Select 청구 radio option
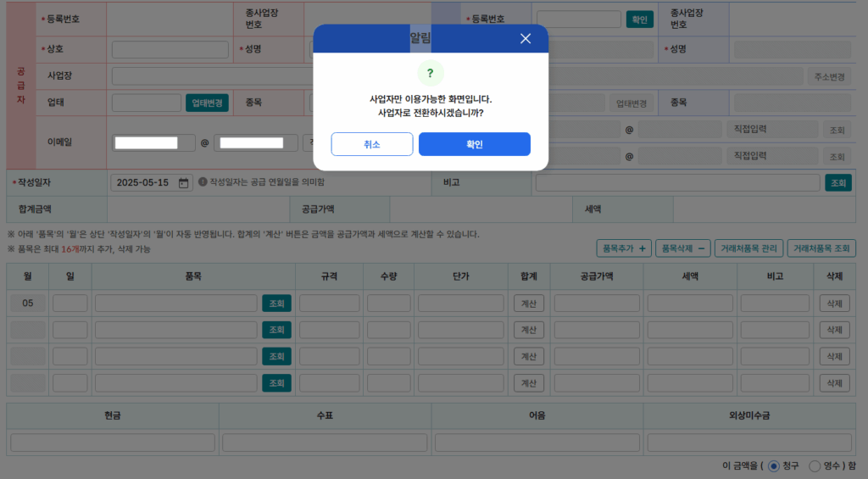 click(774, 466)
